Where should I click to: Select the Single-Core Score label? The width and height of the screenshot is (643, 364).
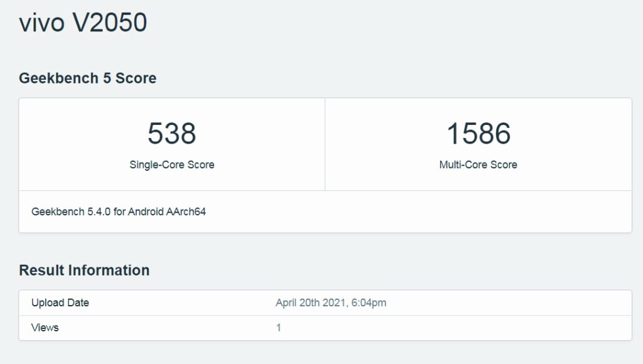173,164
